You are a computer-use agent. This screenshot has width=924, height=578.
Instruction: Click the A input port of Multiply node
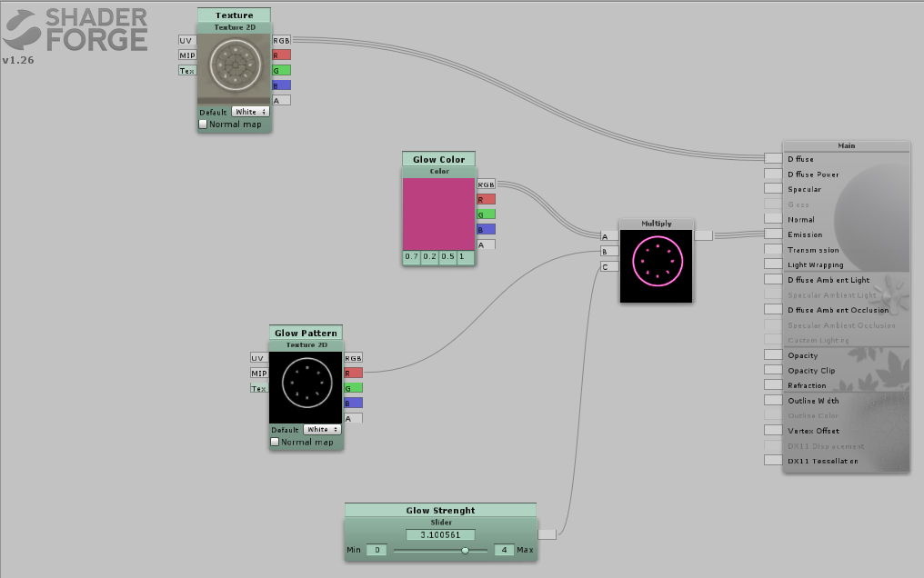[x=609, y=236]
